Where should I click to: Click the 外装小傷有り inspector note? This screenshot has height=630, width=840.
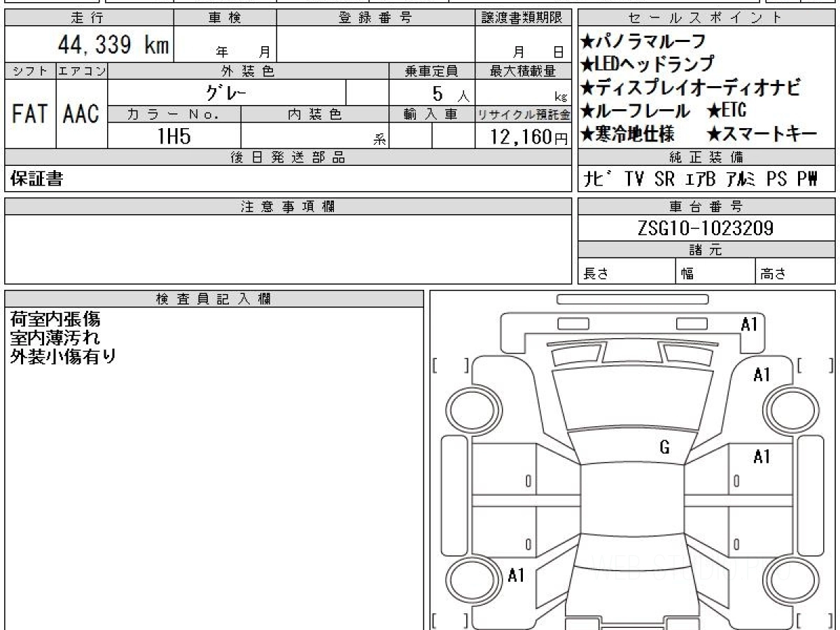63,356
